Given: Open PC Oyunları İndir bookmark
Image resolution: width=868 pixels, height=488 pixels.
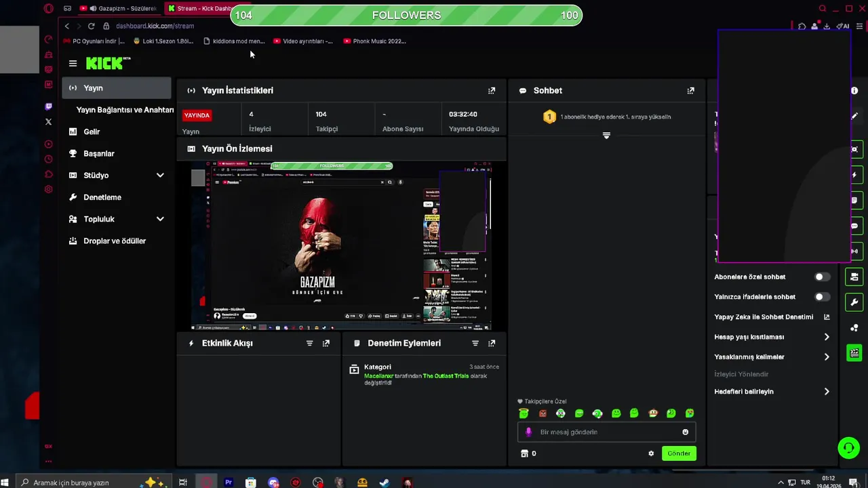Looking at the screenshot, I should (x=94, y=41).
